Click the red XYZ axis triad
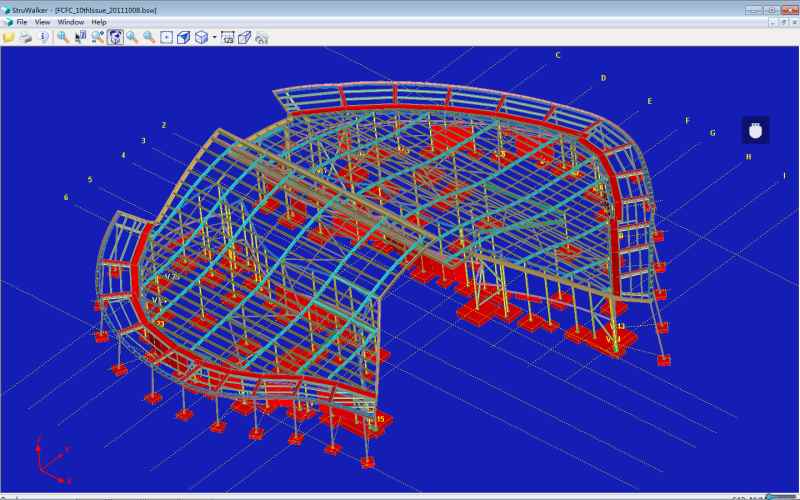The width and height of the screenshot is (800, 500). 47,460
